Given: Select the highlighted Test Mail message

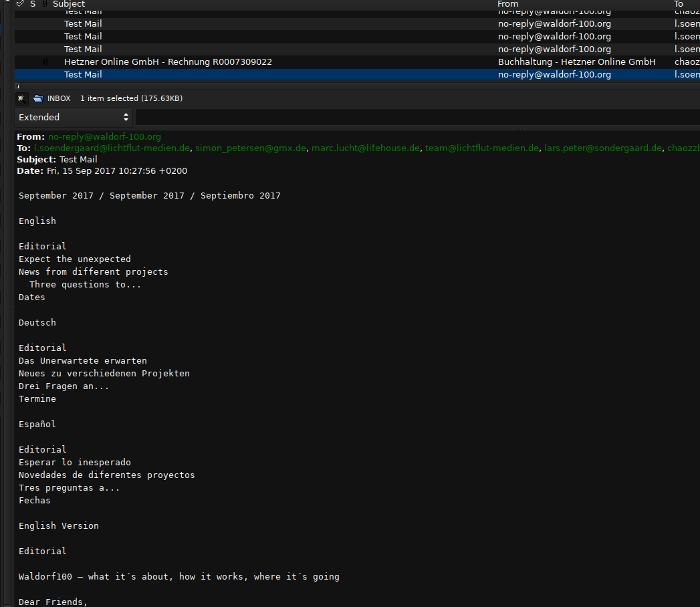Looking at the screenshot, I should [83, 74].
